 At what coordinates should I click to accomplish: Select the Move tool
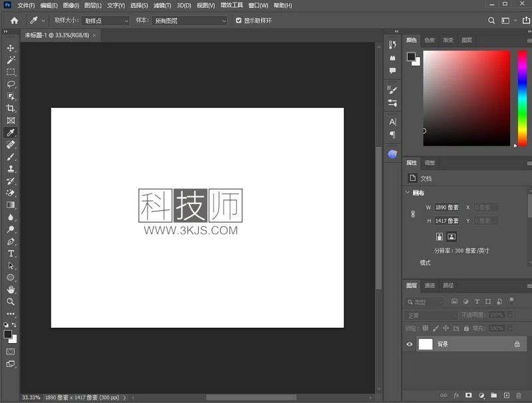11,48
